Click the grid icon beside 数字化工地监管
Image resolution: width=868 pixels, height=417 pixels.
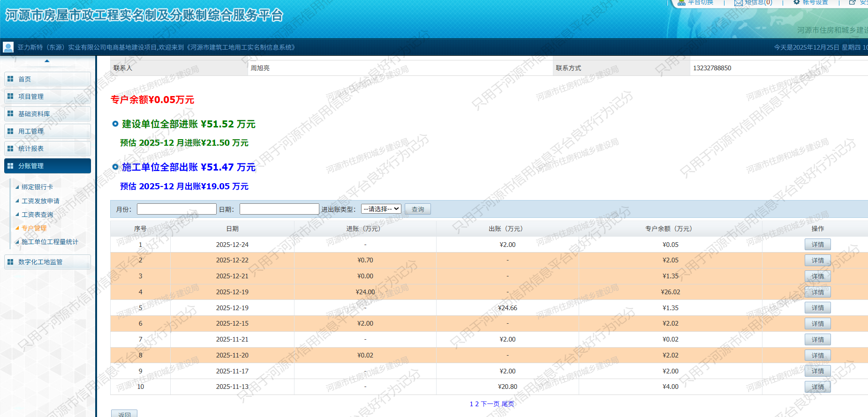coord(10,262)
